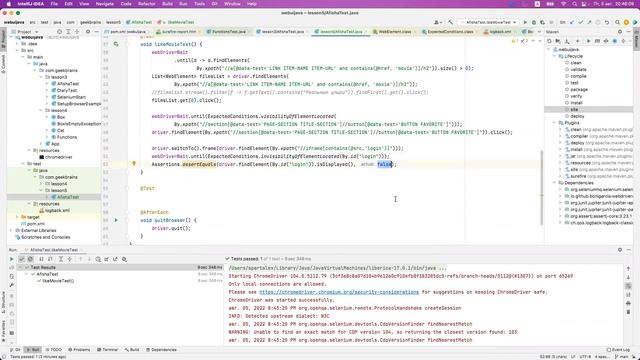The height and width of the screenshot is (360, 640).
Task: Collapse Test Results node in Run panel
Action: click(20, 267)
